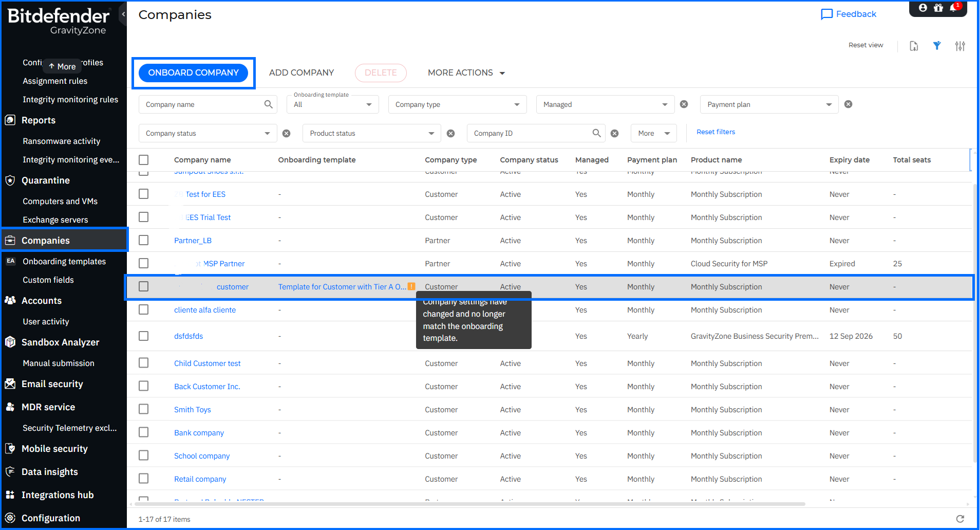980x530 pixels.
Task: Clear the Managed filter
Action: [684, 104]
